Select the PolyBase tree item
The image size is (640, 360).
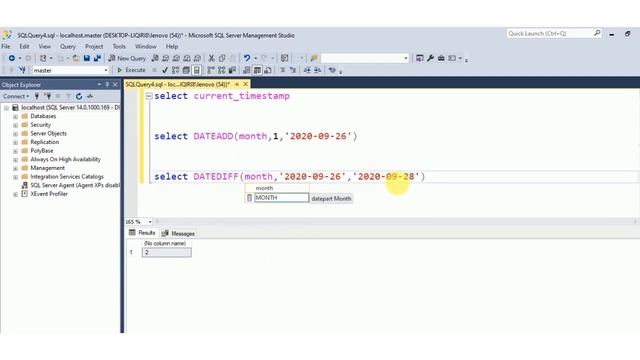[42, 151]
